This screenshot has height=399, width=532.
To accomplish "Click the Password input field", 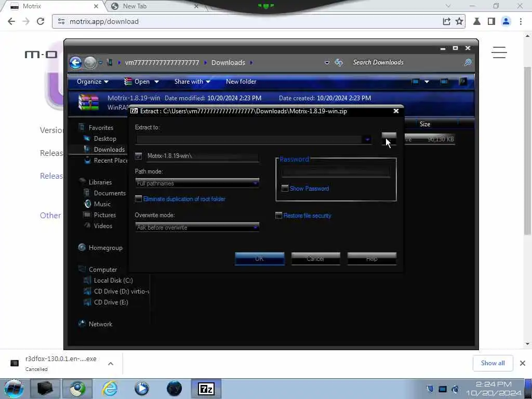I will coord(336,171).
